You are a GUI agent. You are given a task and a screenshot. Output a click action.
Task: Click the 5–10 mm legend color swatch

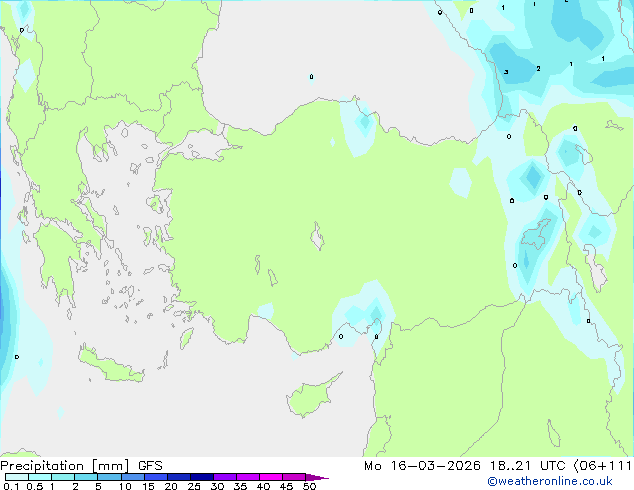(x=109, y=477)
